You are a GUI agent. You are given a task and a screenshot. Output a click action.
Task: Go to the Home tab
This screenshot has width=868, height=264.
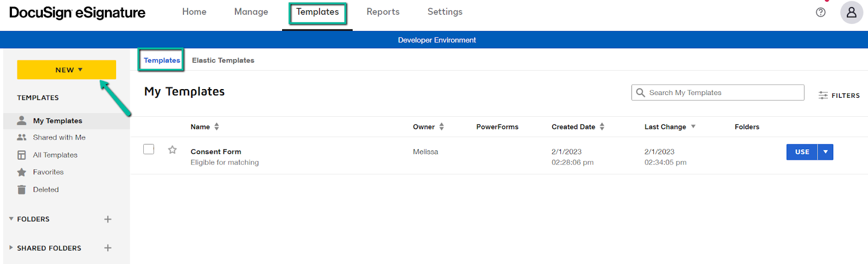pyautogui.click(x=194, y=12)
